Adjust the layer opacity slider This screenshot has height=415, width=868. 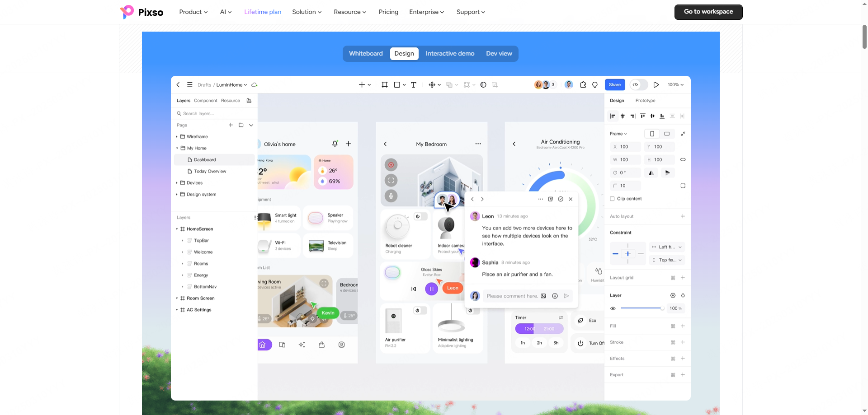click(x=642, y=308)
